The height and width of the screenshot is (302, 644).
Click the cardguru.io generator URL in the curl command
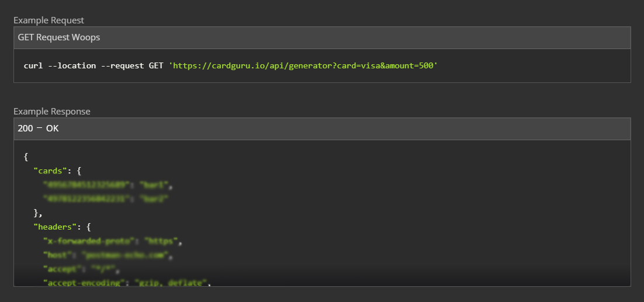pos(303,65)
